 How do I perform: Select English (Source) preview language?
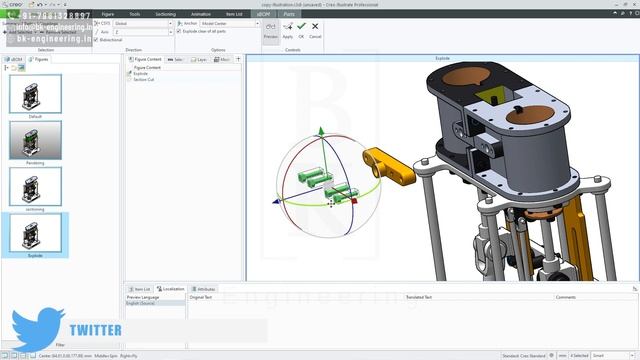[155, 303]
